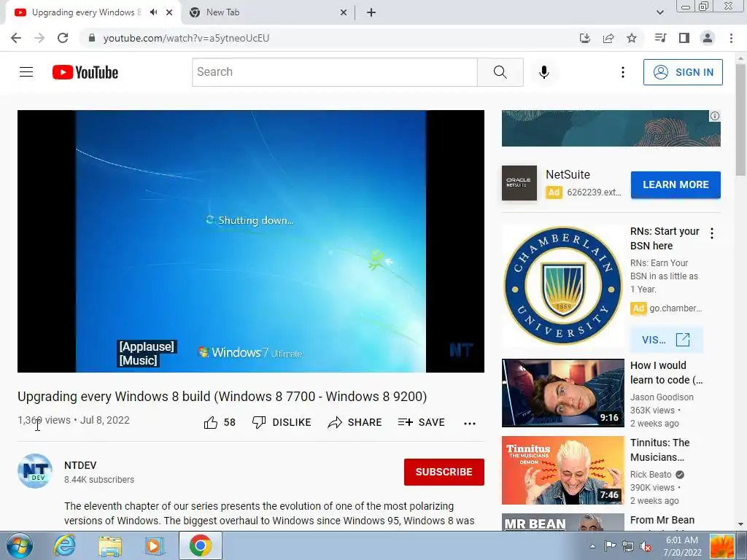Click the 'RNs: Start your BSN here' title
The image size is (747, 560).
pyautogui.click(x=665, y=238)
